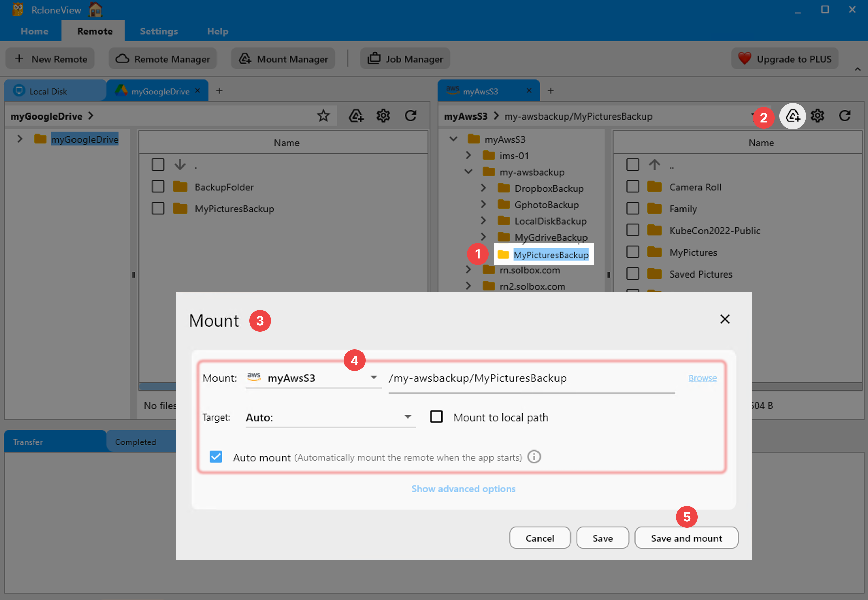Click the mount path input field
This screenshot has width=868, height=600.
[x=531, y=378]
